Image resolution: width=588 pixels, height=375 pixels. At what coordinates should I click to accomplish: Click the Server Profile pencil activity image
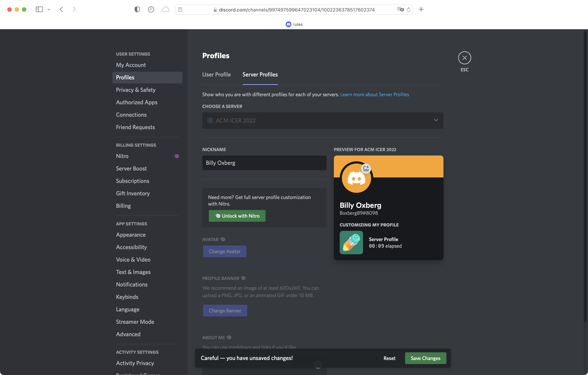coord(351,243)
